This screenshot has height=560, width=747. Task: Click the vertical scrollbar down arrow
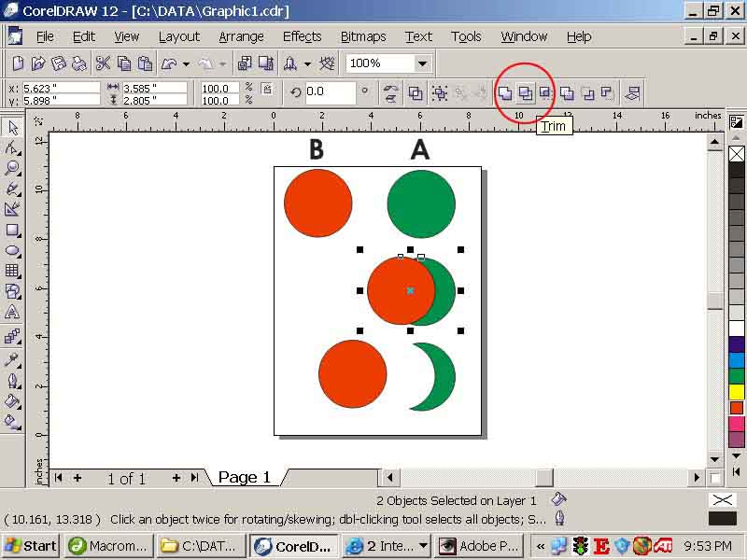point(714,459)
